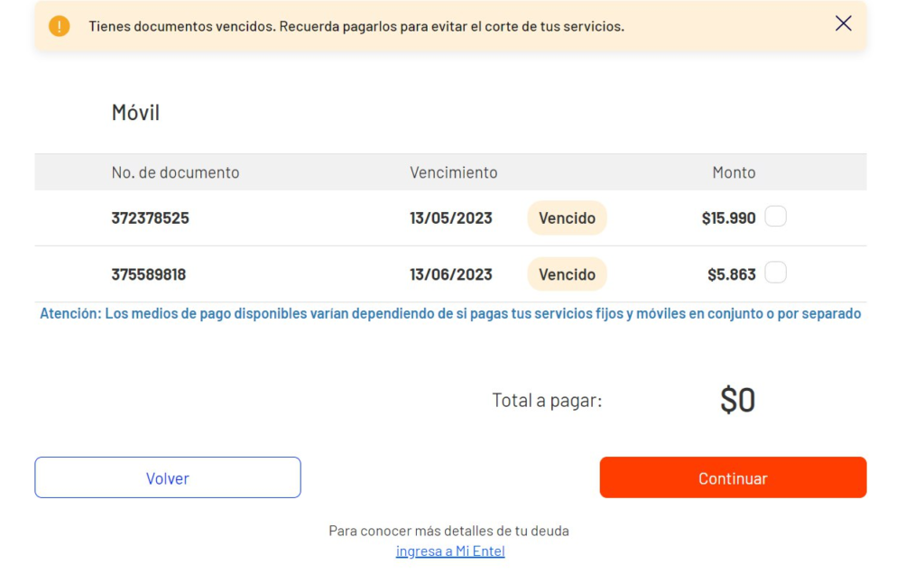Select the $5.863 document checkbox
This screenshot has height=574, width=924.
click(775, 273)
